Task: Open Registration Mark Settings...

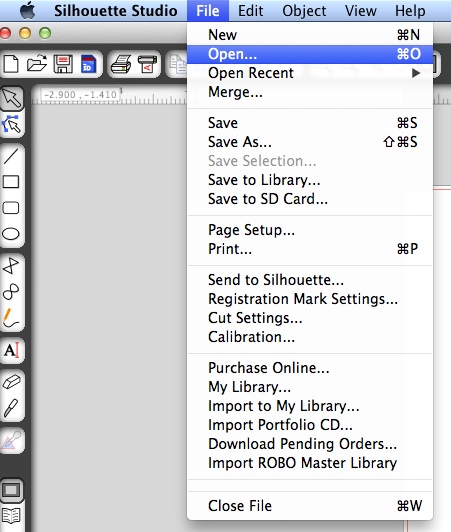Action: point(310,299)
